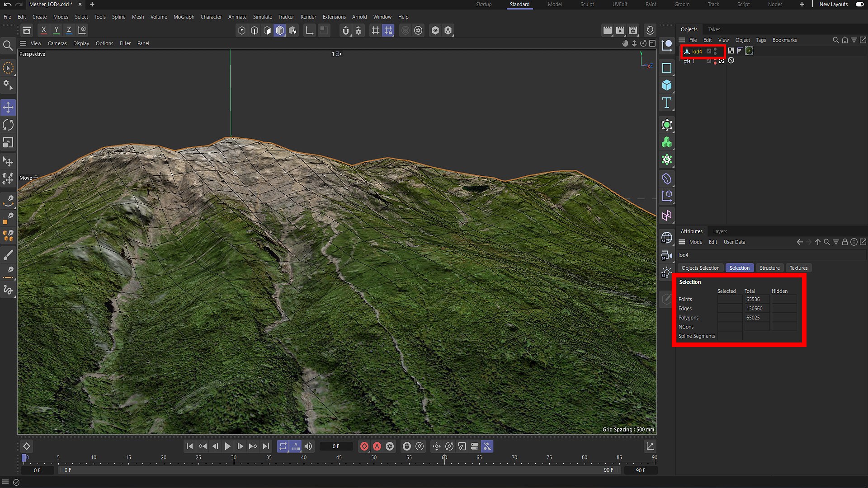Viewport: 868px width, 488px height.
Task: Toggle lod4 object visibility dots
Action: click(x=715, y=52)
